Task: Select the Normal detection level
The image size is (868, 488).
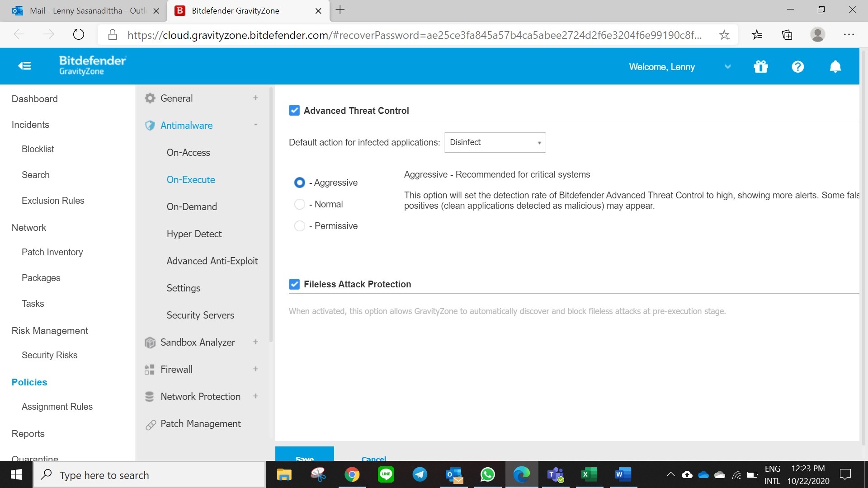Action: [x=300, y=204]
